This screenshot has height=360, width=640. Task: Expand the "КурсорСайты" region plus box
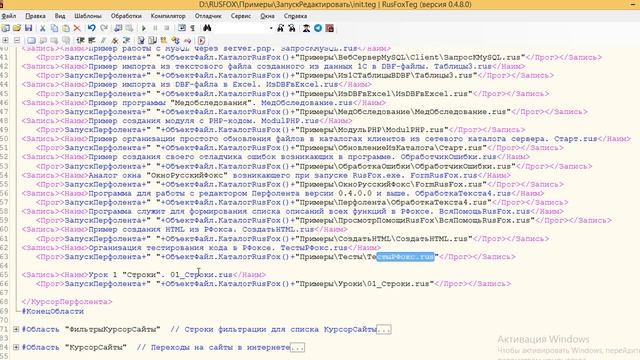pyautogui.click(x=16, y=347)
